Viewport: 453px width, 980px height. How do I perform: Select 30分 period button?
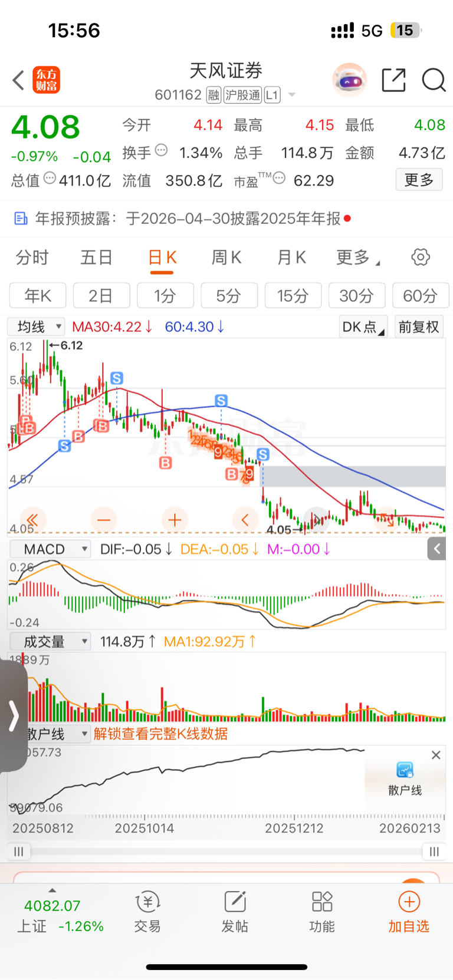(357, 295)
